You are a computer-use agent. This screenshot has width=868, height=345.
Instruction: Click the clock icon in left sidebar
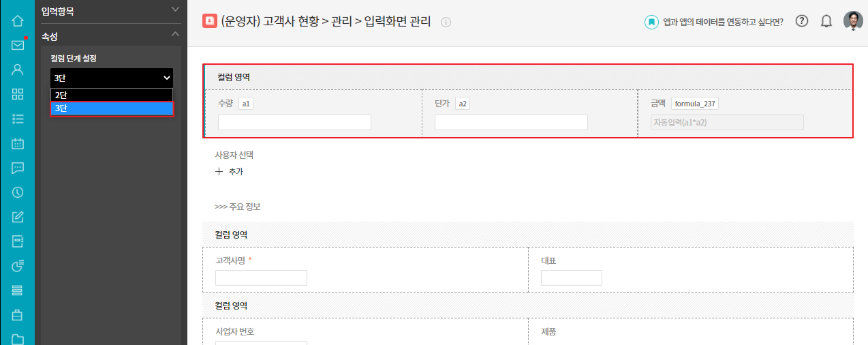pos(18,192)
